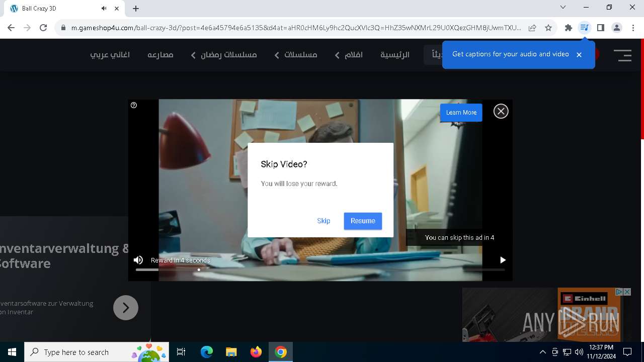Click Skip in the Skip Video dialog

324,221
